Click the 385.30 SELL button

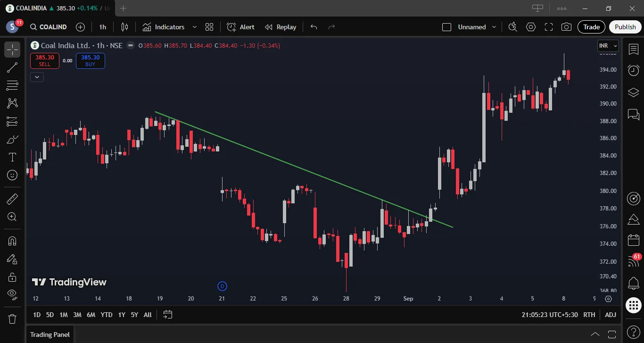pos(45,61)
